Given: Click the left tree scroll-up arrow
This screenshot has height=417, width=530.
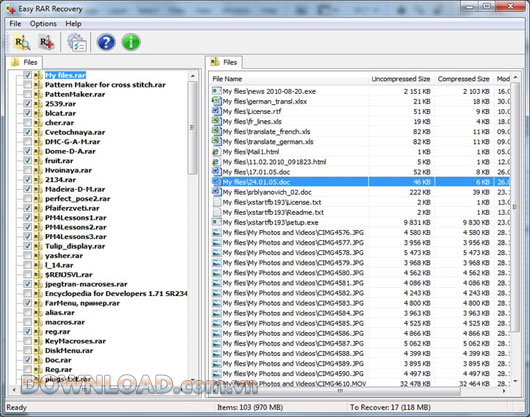Looking at the screenshot, I should pos(193,76).
